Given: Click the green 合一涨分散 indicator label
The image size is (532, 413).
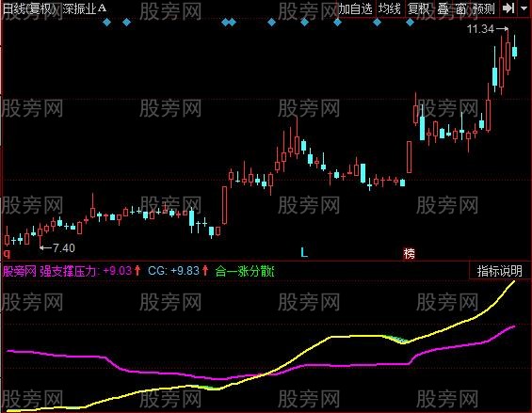Looking at the screenshot, I should [245, 271].
